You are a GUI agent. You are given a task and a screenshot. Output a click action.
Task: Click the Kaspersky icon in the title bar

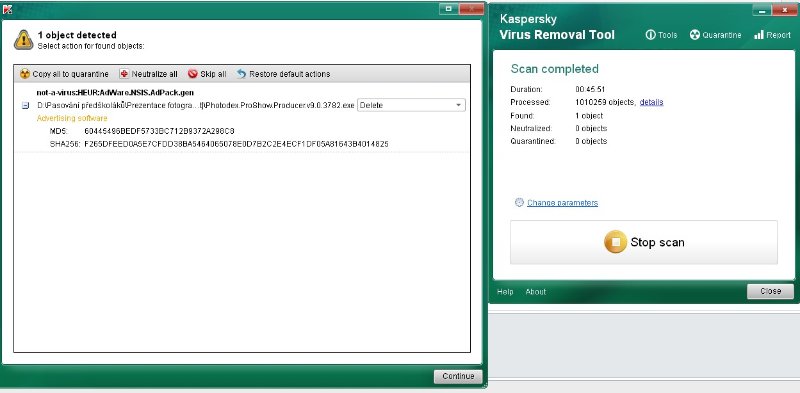(x=8, y=9)
